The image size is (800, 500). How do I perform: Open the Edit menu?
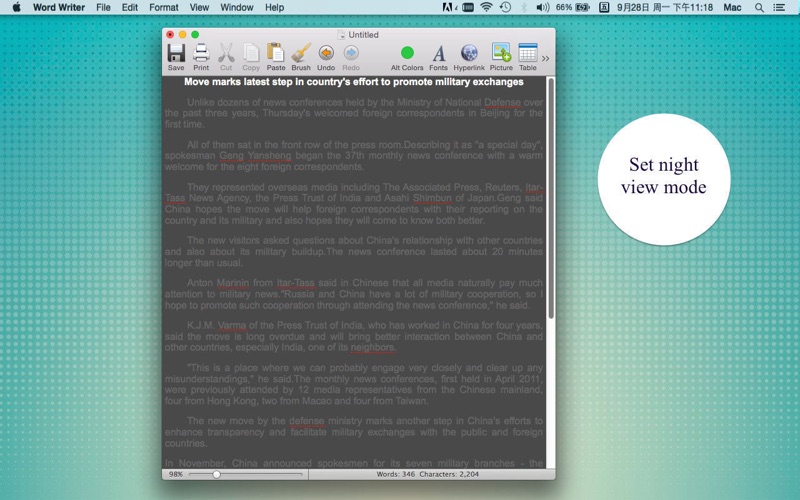coord(130,7)
